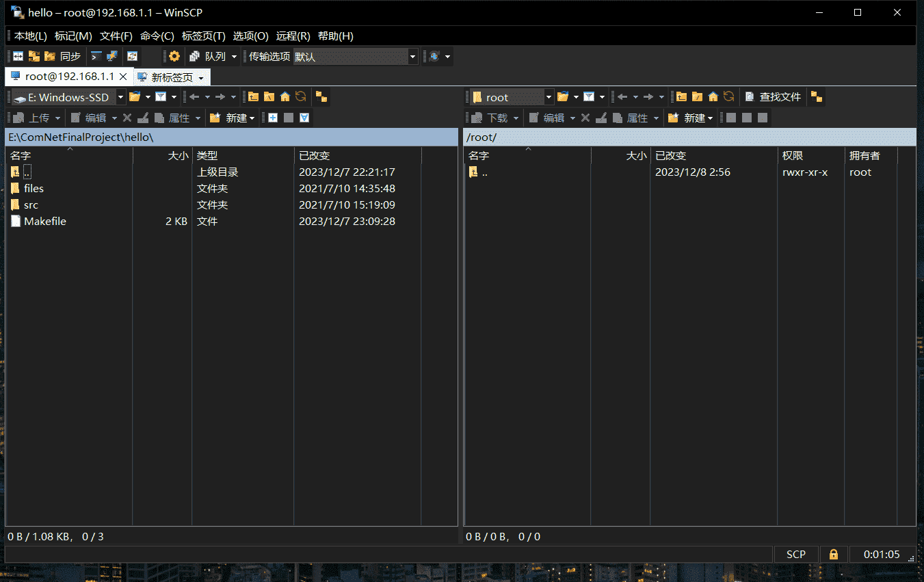
Task: Click remote panel root directory icon
Action: (697, 97)
